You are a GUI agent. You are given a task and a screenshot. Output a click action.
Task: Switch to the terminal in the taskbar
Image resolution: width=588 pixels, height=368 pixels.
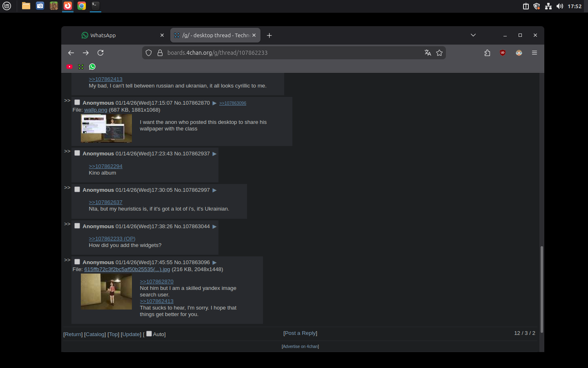[x=96, y=6]
